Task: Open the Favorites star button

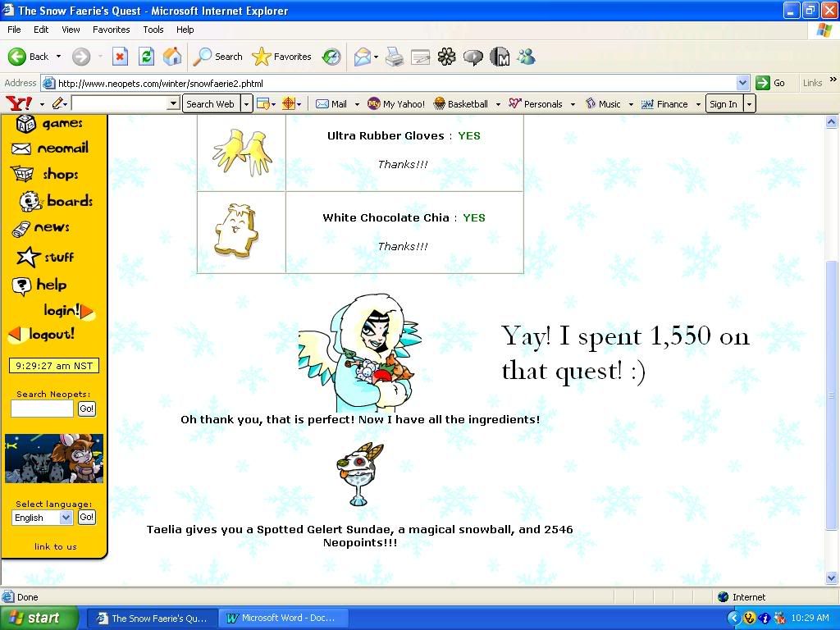Action: coord(281,57)
